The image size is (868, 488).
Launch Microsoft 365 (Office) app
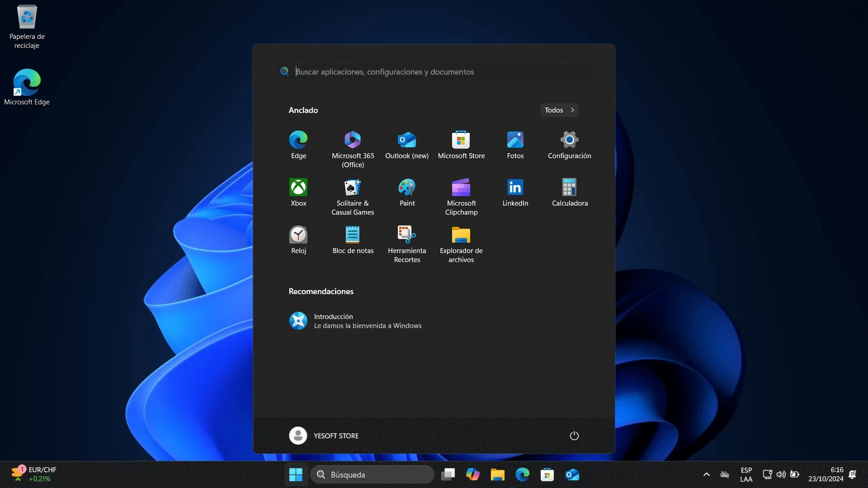[353, 149]
